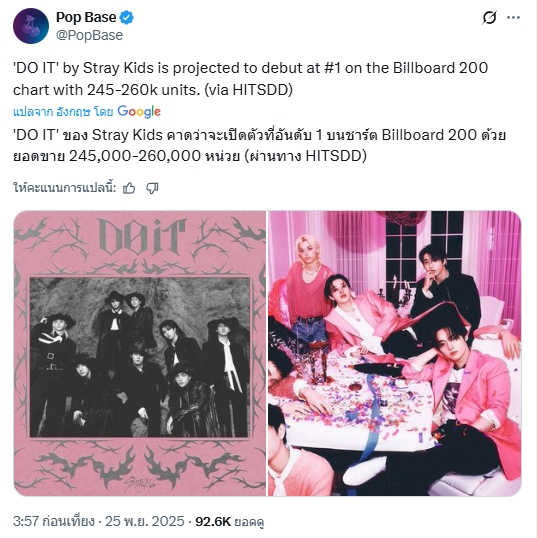This screenshot has width=537, height=538.
Task: Click the Pop Base profile avatar
Action: point(31,26)
